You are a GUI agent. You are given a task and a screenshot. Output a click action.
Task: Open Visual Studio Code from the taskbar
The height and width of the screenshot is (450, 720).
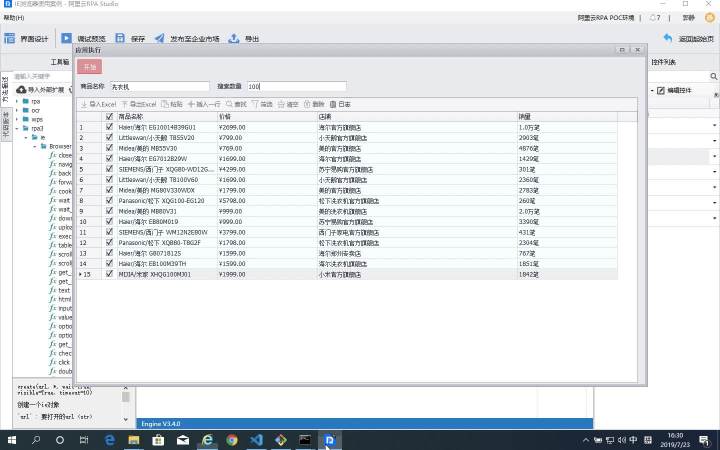click(x=256, y=440)
